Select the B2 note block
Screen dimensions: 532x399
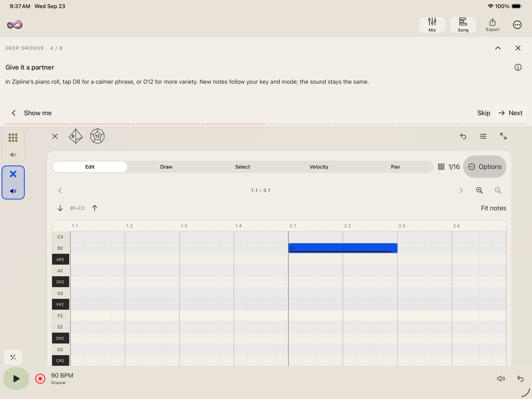pyautogui.click(x=343, y=248)
